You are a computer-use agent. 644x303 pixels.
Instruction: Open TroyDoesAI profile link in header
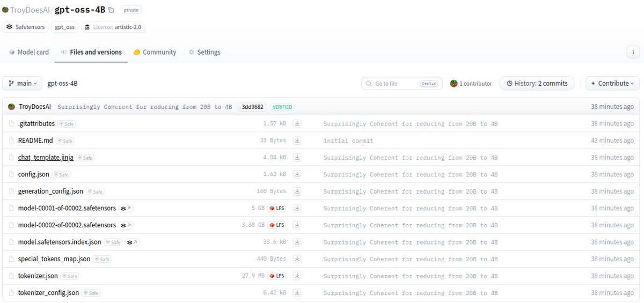click(x=30, y=10)
